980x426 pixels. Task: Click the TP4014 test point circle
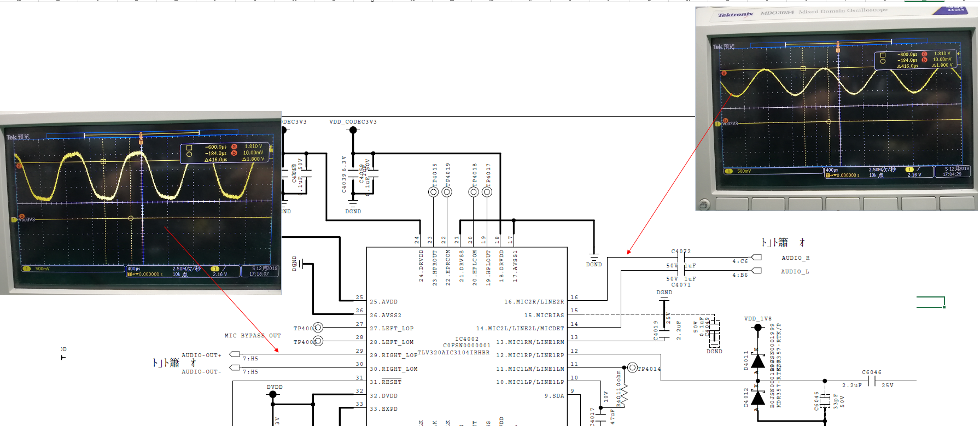coord(633,367)
